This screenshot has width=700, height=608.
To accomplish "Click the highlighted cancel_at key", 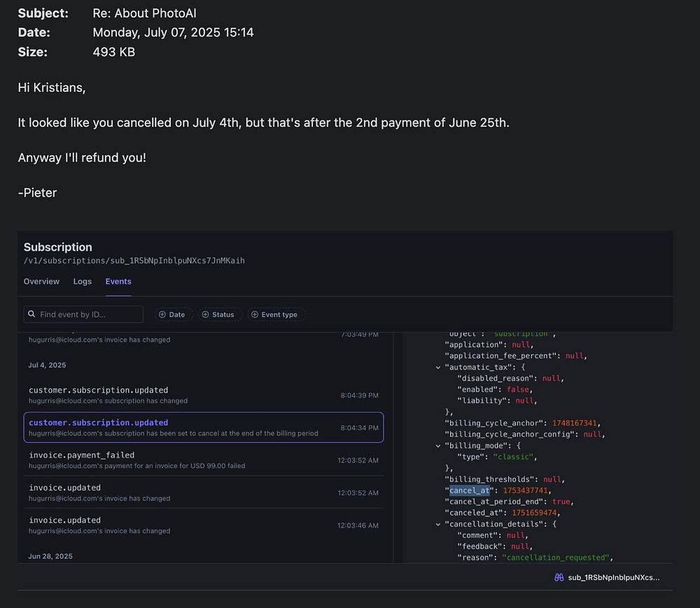I will coord(470,490).
